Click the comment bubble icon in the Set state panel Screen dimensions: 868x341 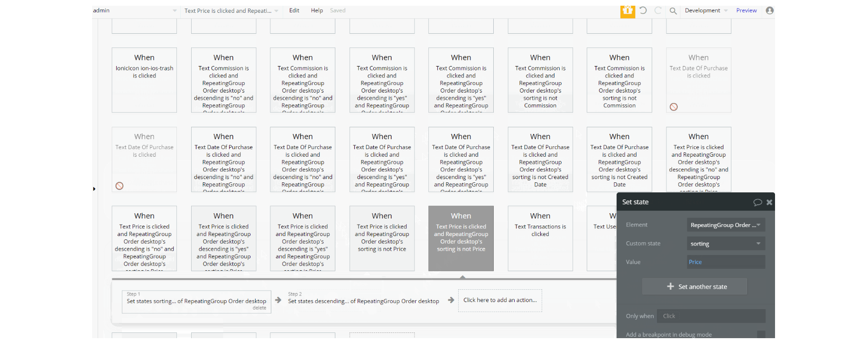point(757,202)
